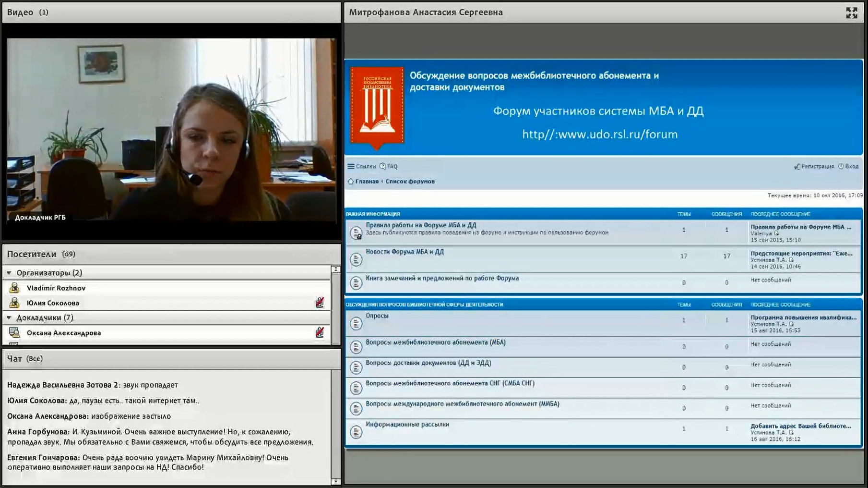Click the locked forum icon for Правила работы
The height and width of the screenshot is (488, 868).
(x=356, y=233)
